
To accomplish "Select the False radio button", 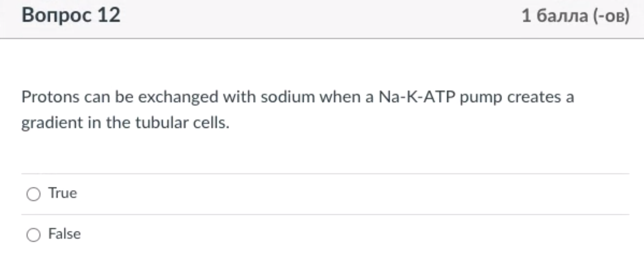I will [33, 235].
